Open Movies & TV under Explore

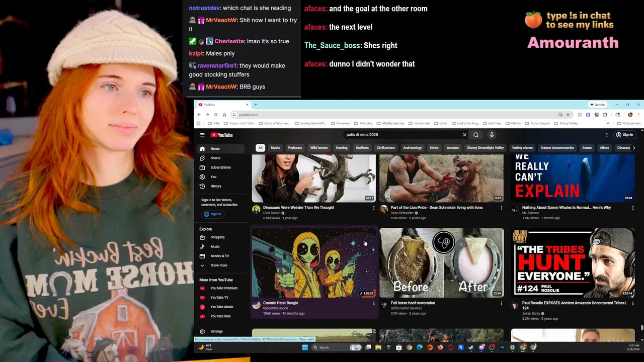[x=221, y=256]
